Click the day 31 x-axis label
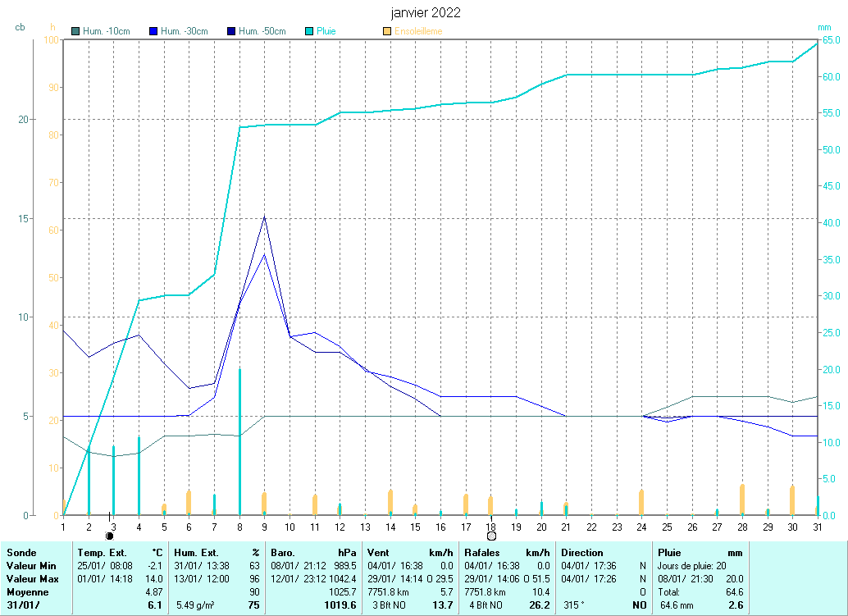 (x=818, y=527)
